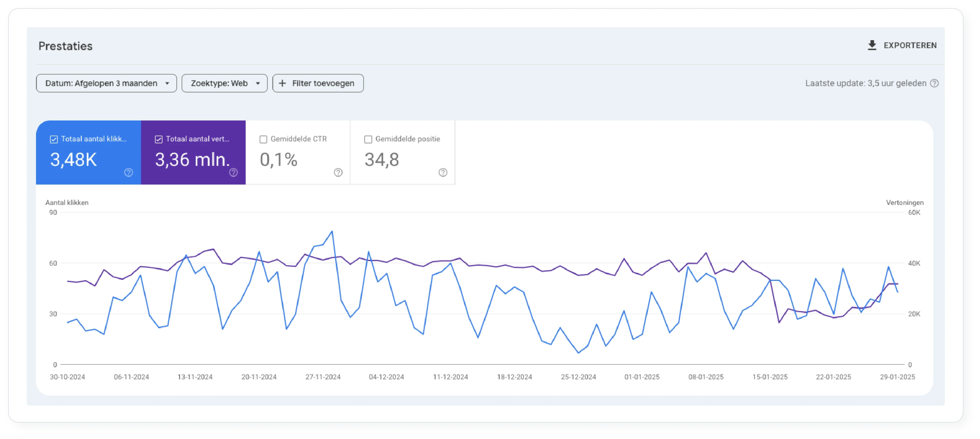The image size is (980, 439).
Task: Click help icon on Totaal aantal vertoningen card
Action: click(234, 173)
